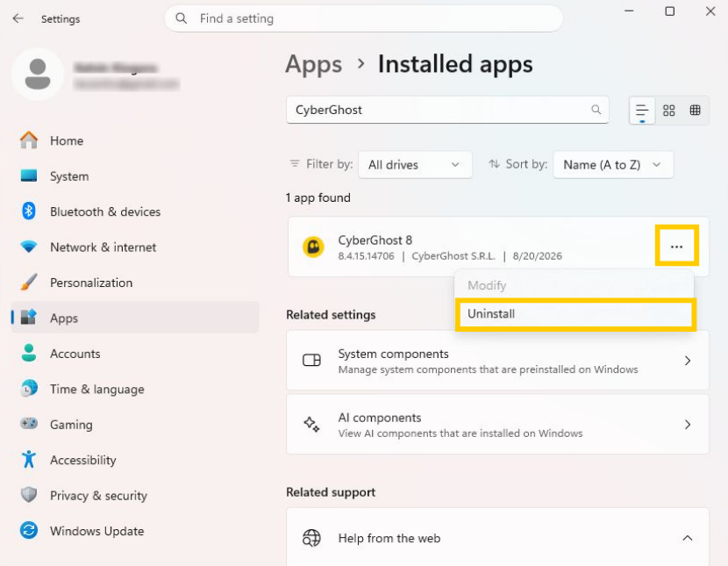Open Windows Update settings
The width and height of the screenshot is (728, 566).
(x=135, y=531)
